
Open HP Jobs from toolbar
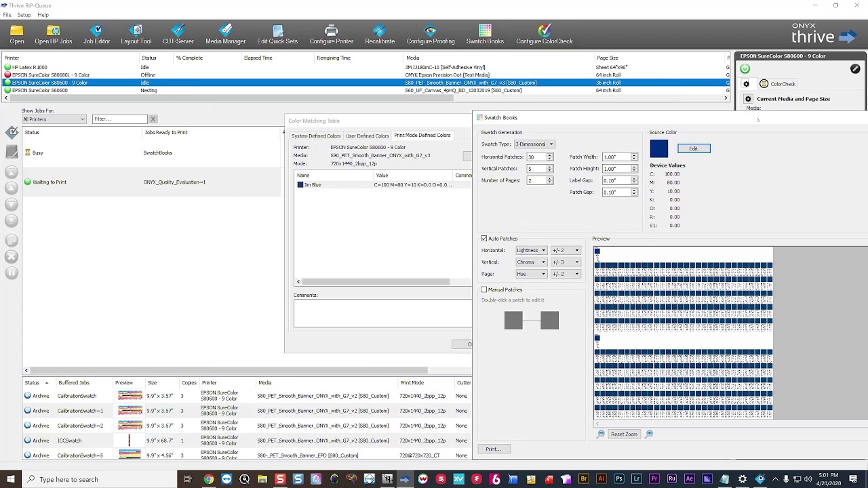(x=53, y=35)
